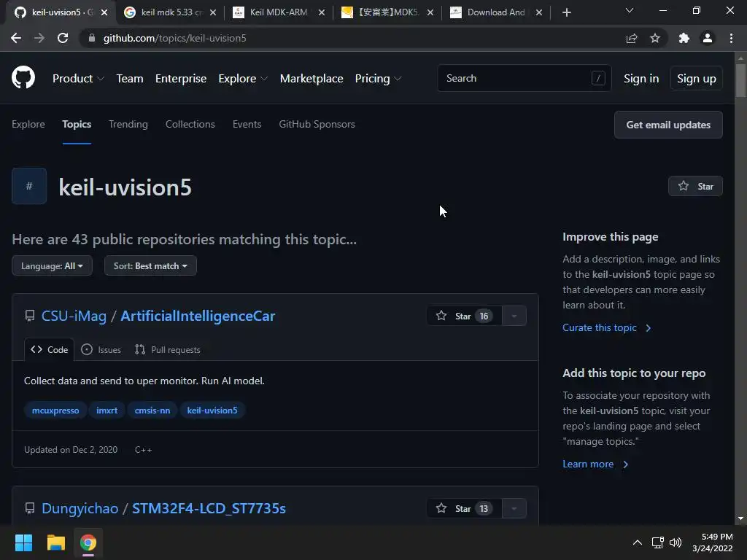This screenshot has height=560, width=747.
Task: Open ArtificialIntelligenceCar repository link
Action: [x=198, y=316]
